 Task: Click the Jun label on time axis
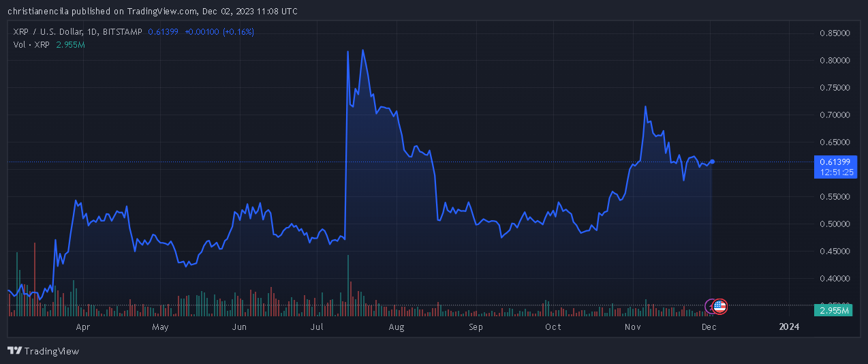point(239,327)
